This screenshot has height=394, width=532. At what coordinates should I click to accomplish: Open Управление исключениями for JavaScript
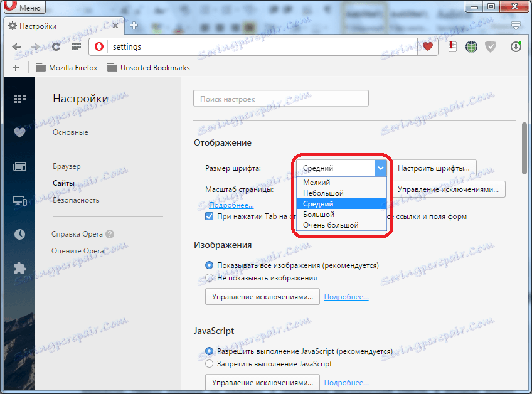tap(262, 382)
